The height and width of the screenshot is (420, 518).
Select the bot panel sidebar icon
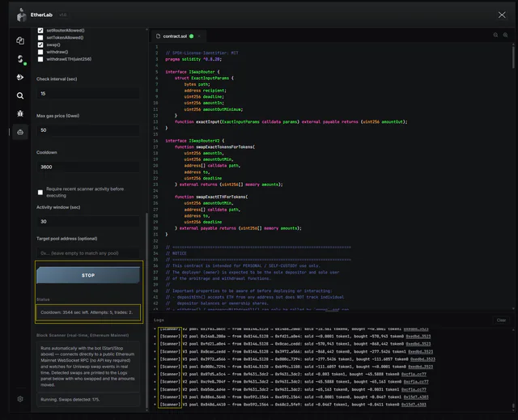pos(20,132)
